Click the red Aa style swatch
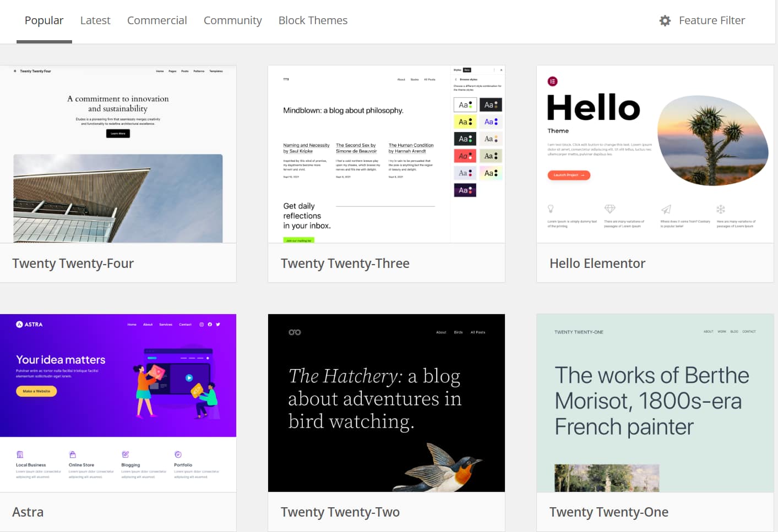This screenshot has width=778, height=532. coord(465,156)
